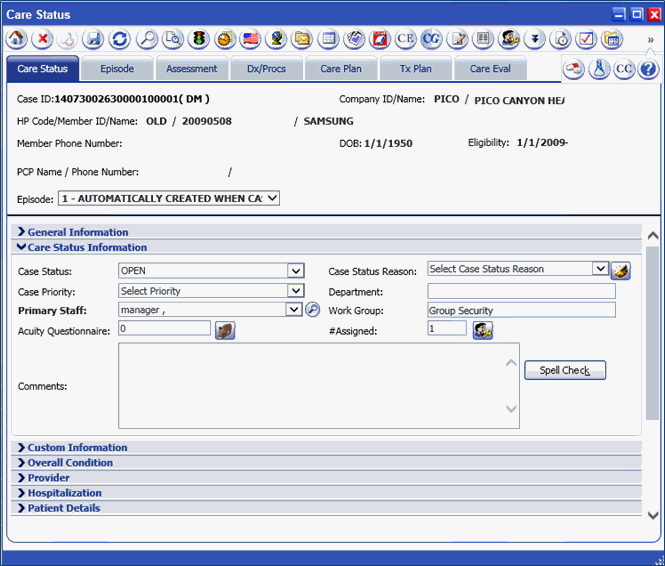Click the Spell Check button

(x=565, y=370)
